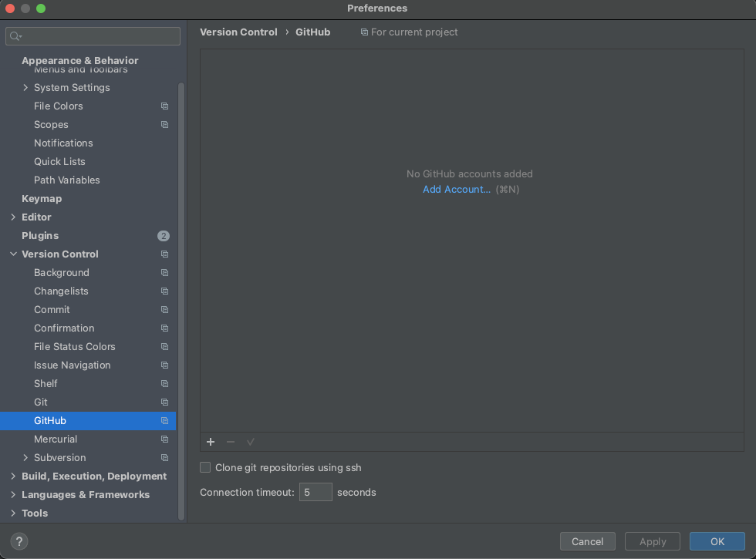Select Appearance & Behavior heading
This screenshot has height=559, width=756.
pos(80,61)
